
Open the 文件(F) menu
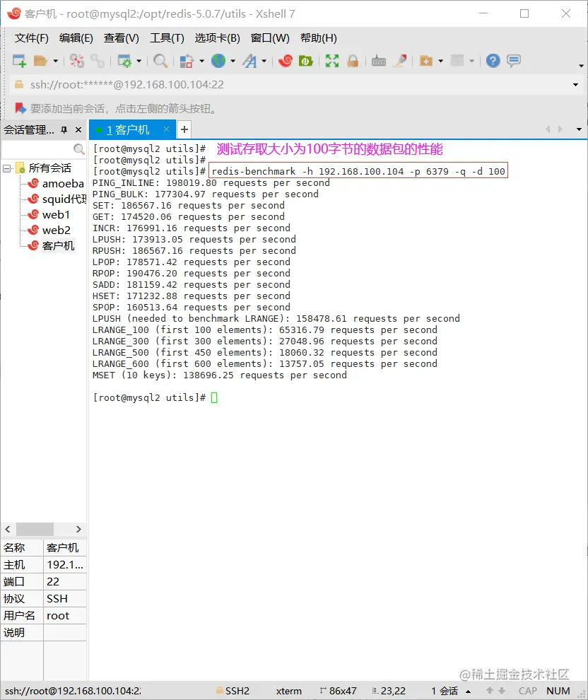click(x=31, y=38)
